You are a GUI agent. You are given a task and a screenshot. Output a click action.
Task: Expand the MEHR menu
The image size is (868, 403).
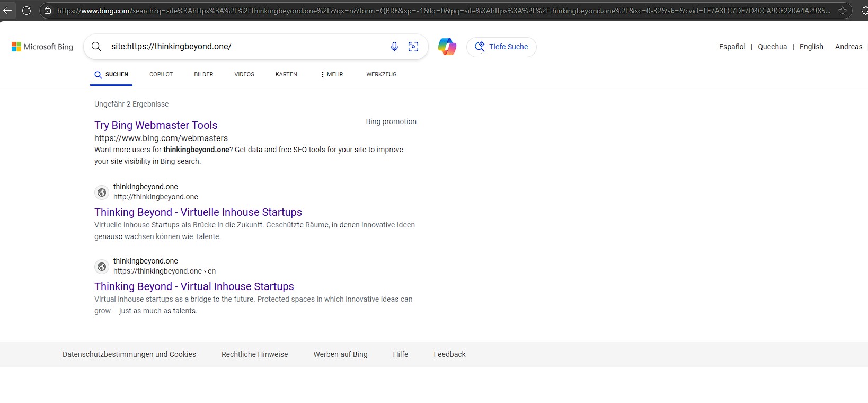point(332,74)
